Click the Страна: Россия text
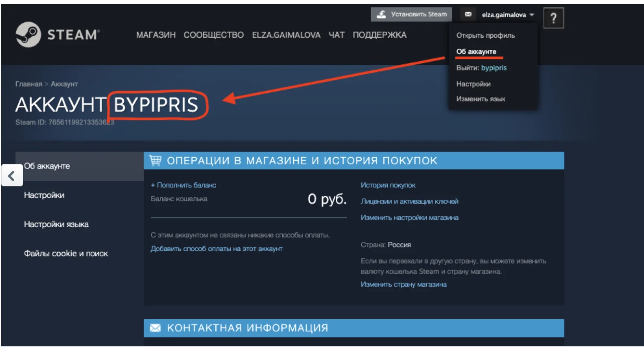 pos(386,245)
